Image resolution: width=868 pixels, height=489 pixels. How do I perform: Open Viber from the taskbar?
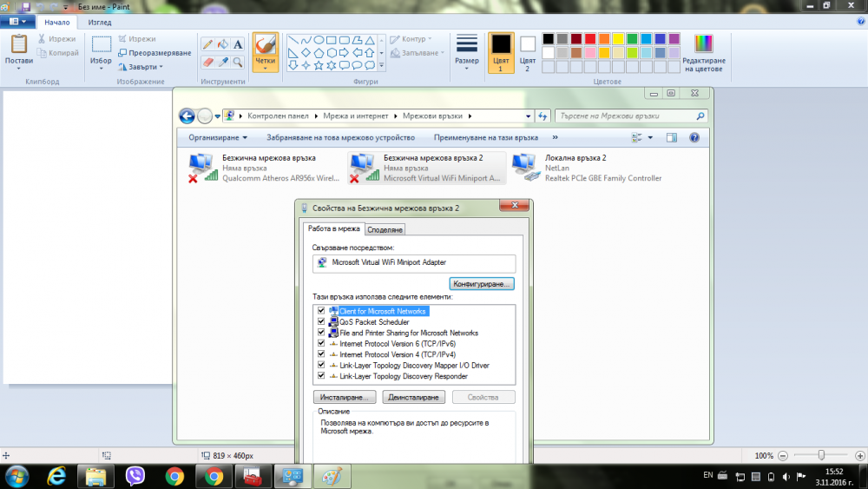[x=135, y=476]
